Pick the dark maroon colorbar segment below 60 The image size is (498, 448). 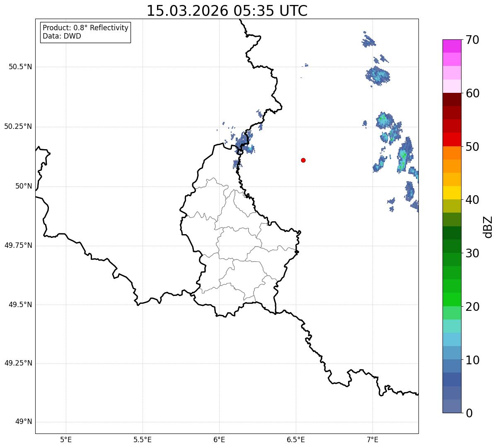pyautogui.click(x=452, y=99)
